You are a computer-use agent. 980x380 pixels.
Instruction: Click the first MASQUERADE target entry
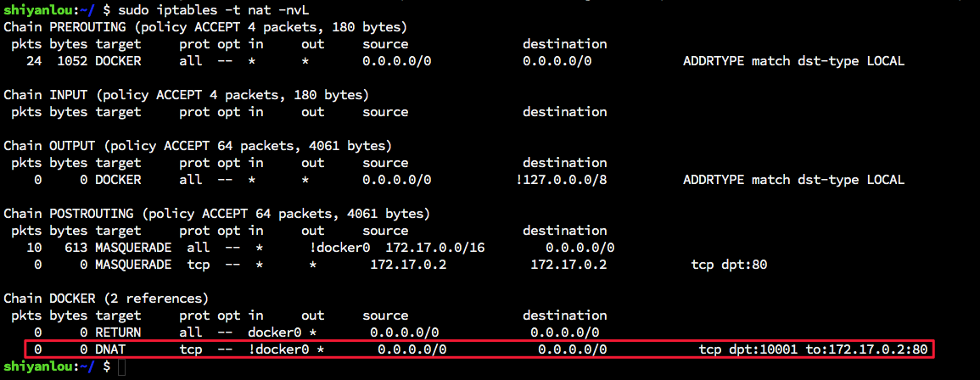(x=133, y=248)
